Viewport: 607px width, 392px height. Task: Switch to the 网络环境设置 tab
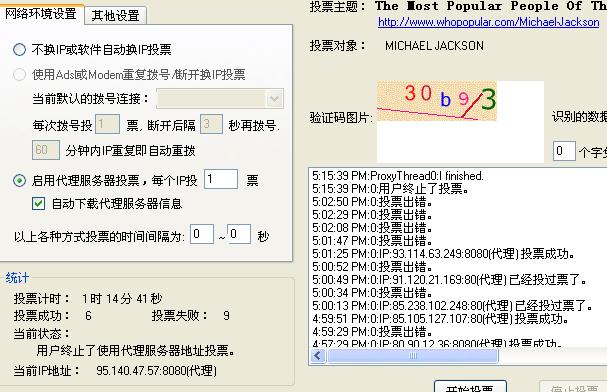41,14
